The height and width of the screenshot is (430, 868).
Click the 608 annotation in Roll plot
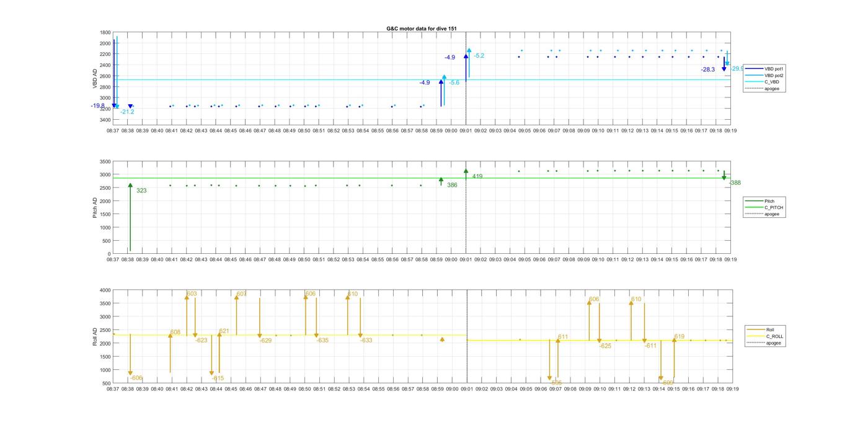(x=175, y=332)
